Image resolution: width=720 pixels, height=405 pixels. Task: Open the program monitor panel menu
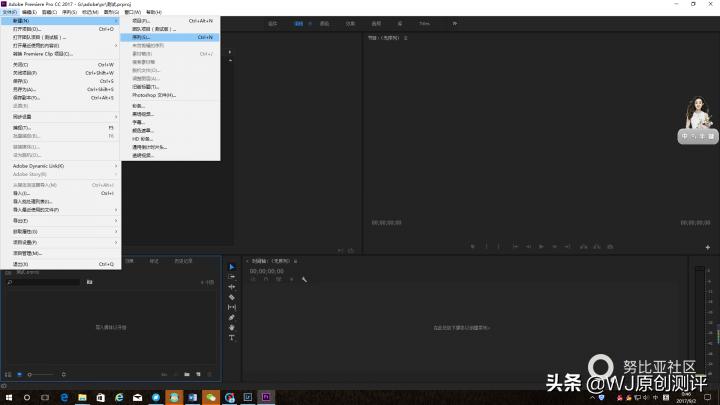(405, 38)
